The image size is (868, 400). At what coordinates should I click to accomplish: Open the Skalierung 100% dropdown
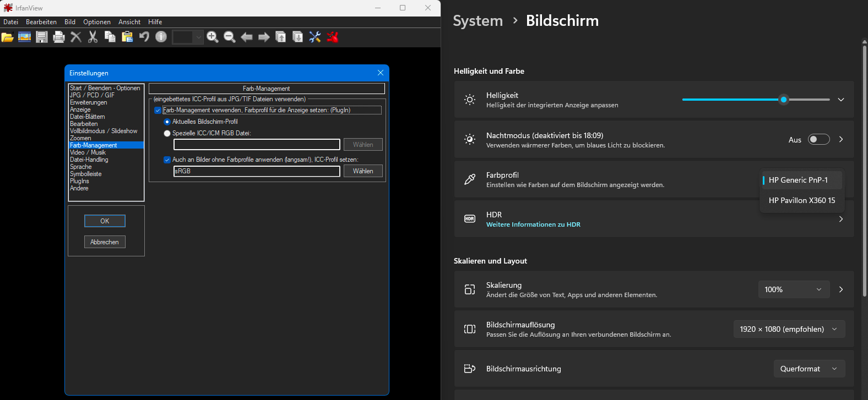point(793,289)
